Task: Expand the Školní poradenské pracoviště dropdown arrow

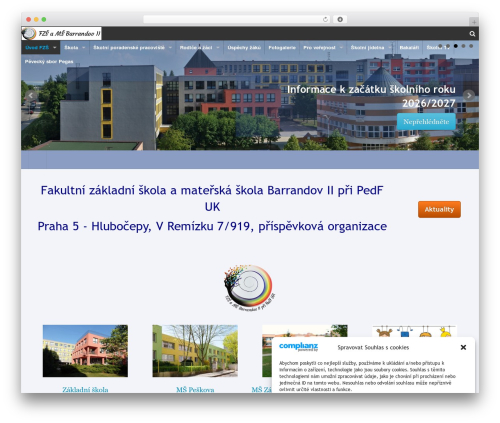Action: 170,48
